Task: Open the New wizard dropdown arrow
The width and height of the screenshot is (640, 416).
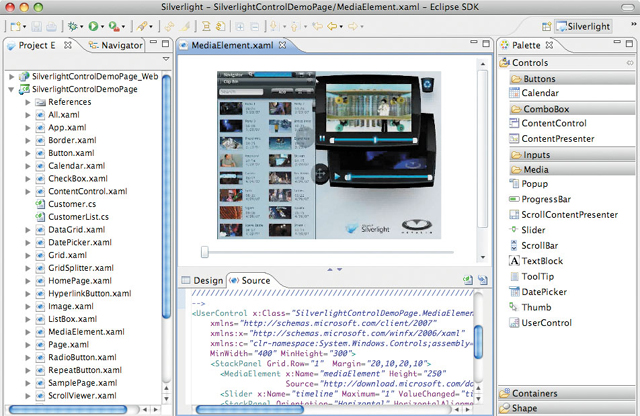Action: pyautogui.click(x=24, y=27)
